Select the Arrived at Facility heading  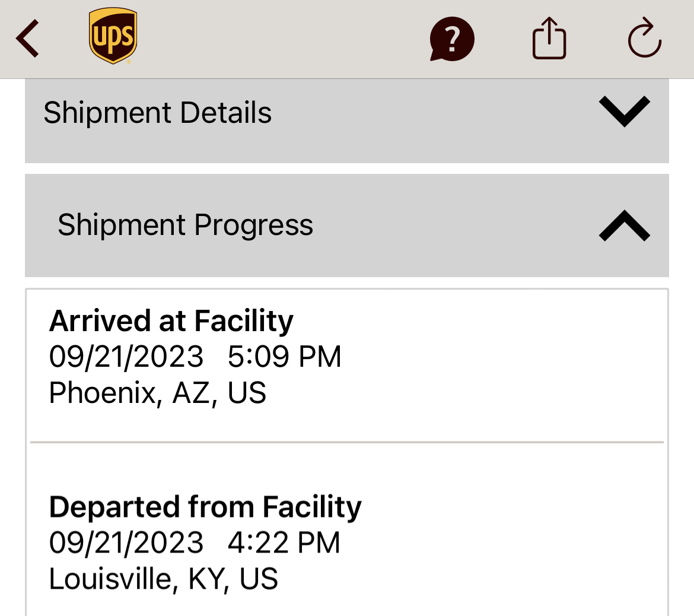(171, 321)
